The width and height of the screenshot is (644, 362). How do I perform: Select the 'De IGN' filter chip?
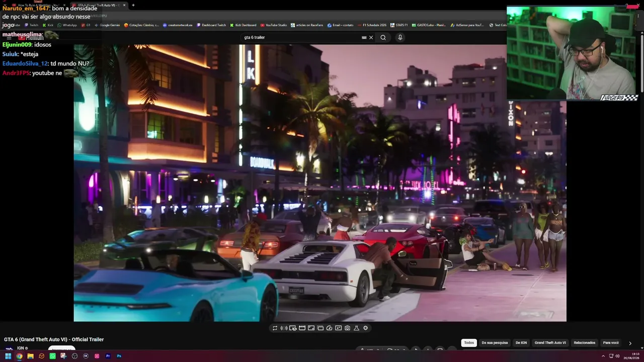coord(521,343)
